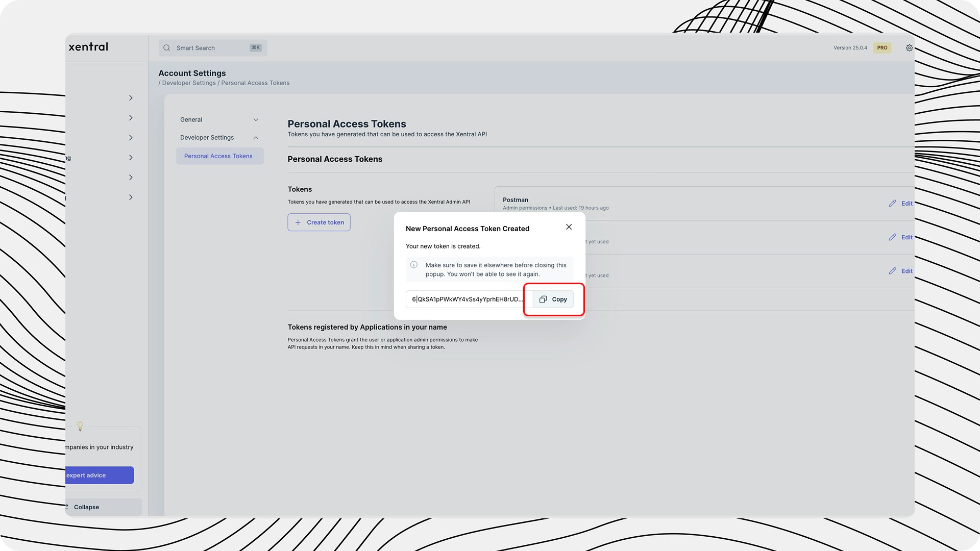Click the info icon in the popup notice
Image resolution: width=980 pixels, height=551 pixels.
coord(414,265)
